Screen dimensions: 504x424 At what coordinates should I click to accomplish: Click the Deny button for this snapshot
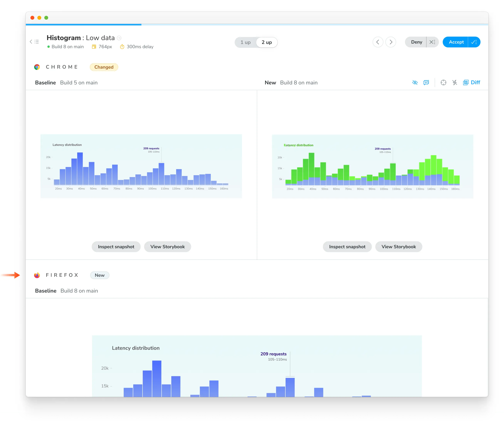pyautogui.click(x=416, y=42)
